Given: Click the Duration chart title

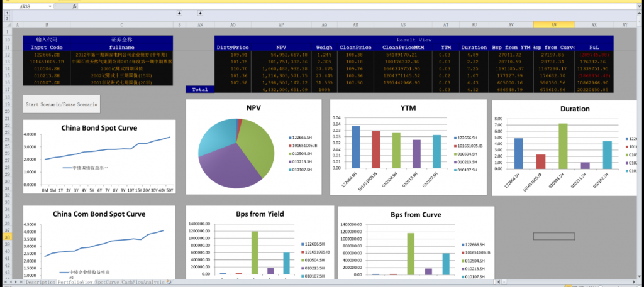Looking at the screenshot, I should pos(575,109).
